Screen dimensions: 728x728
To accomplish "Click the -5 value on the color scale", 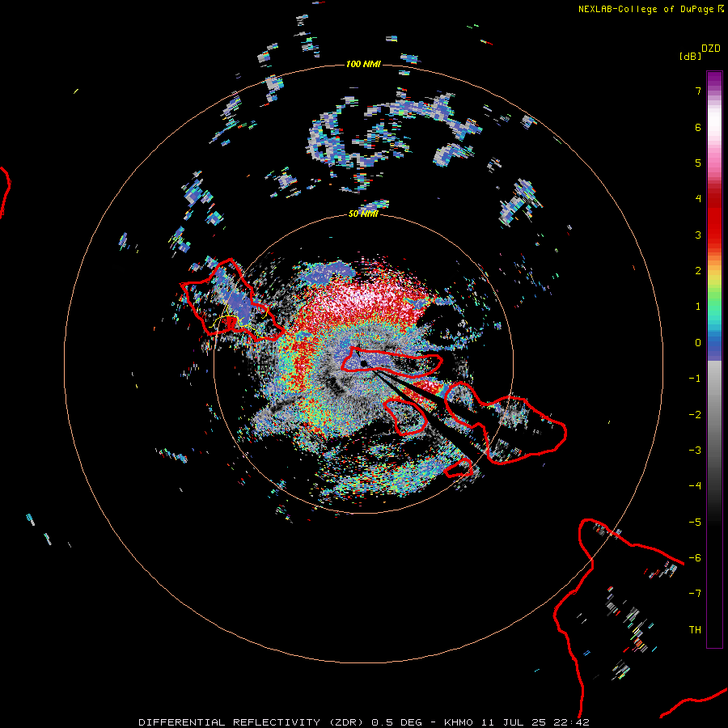I will [x=695, y=523].
